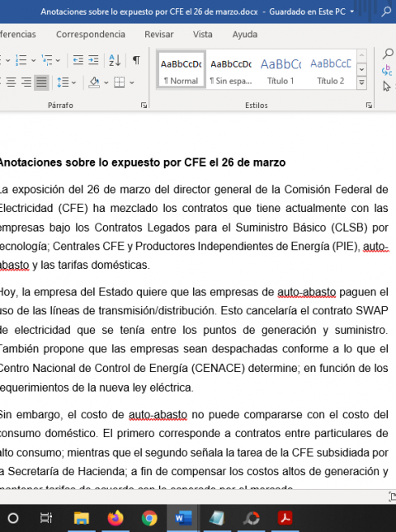
Task: Increase paragraph indent
Action: [93, 60]
